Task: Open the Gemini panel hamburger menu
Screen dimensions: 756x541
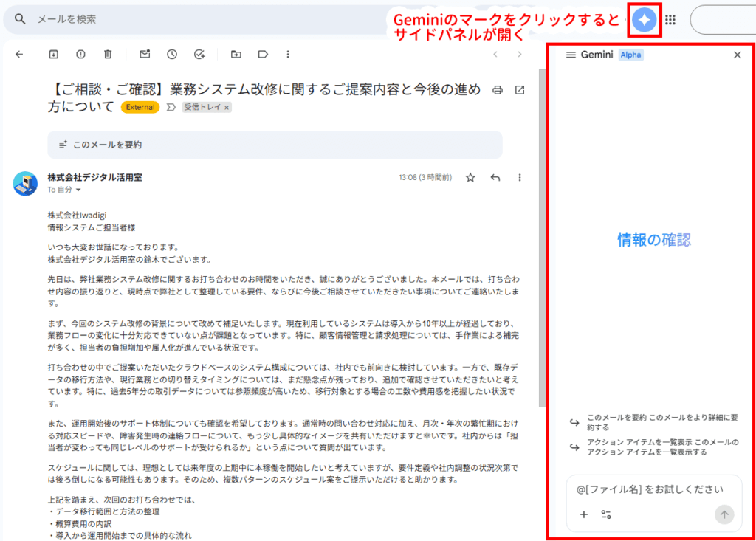Action: [x=570, y=55]
